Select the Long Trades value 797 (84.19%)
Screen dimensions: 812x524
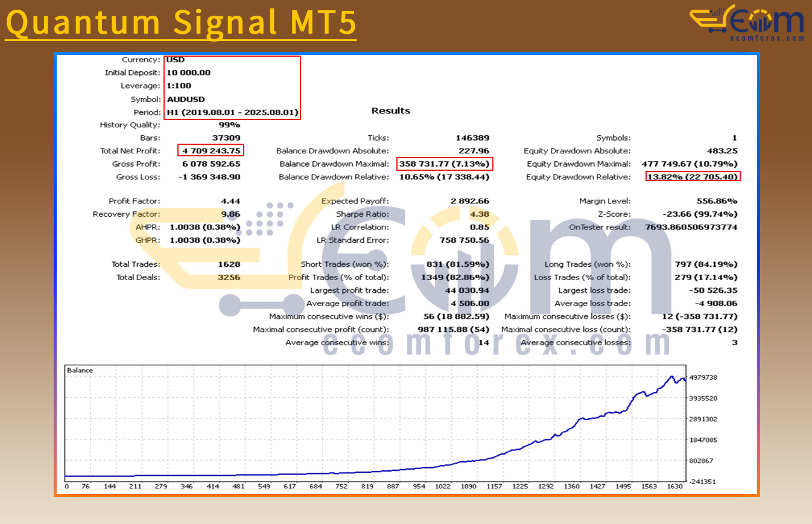pyautogui.click(x=705, y=264)
